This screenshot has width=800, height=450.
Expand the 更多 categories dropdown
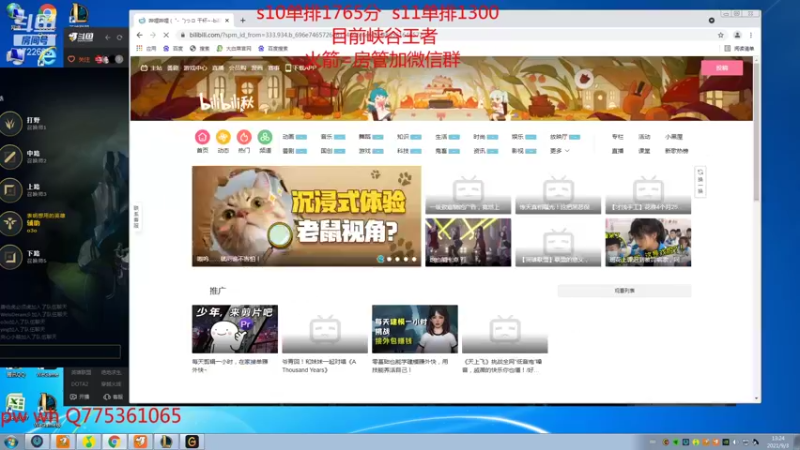tap(559, 151)
